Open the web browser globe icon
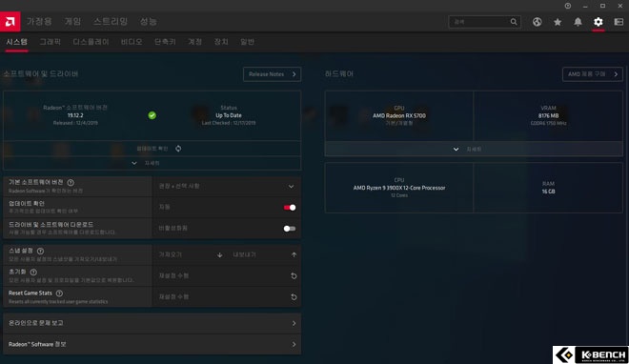This screenshot has width=629, height=364. (537, 22)
